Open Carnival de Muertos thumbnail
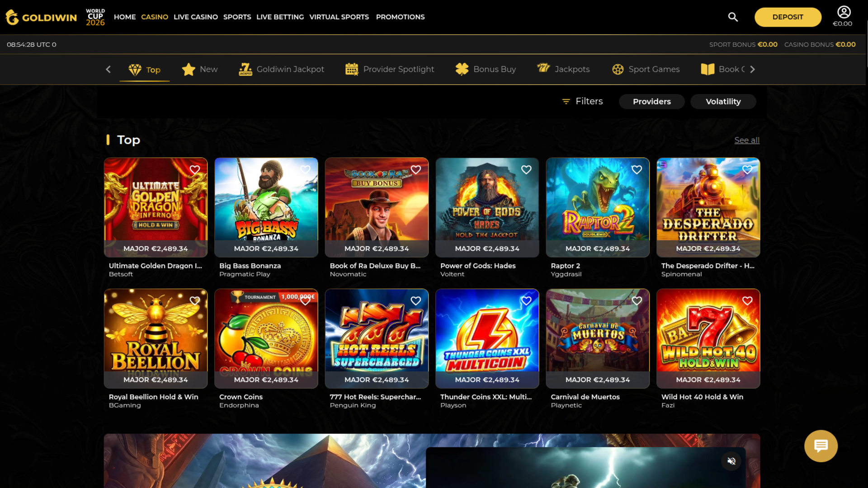Screen dimensions: 868x488 click(598, 338)
